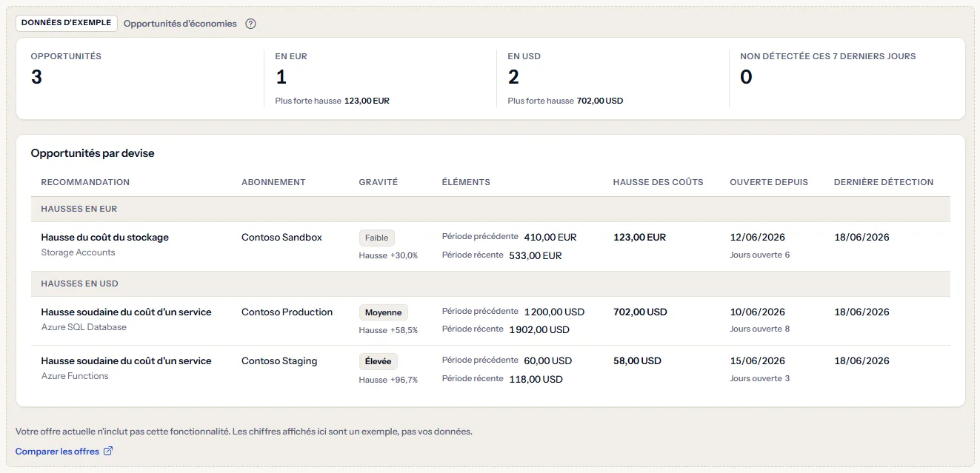Select the Contoso Production subscription
980x473 pixels.
tap(287, 312)
